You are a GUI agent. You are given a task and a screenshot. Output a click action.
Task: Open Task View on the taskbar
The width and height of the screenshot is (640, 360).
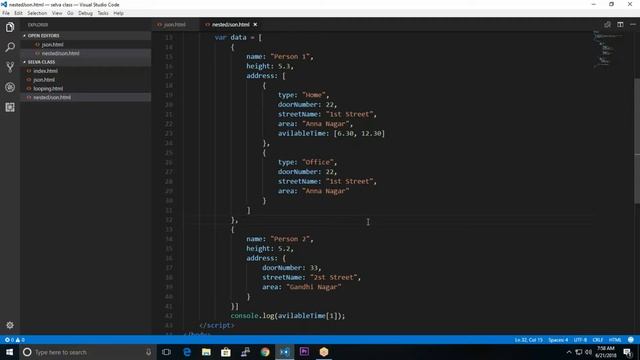(166, 352)
